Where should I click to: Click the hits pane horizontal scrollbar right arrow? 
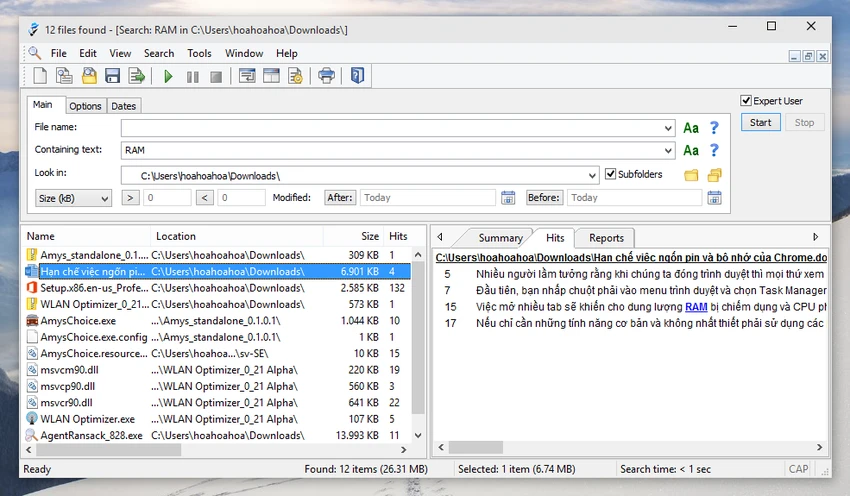pyautogui.click(x=820, y=447)
